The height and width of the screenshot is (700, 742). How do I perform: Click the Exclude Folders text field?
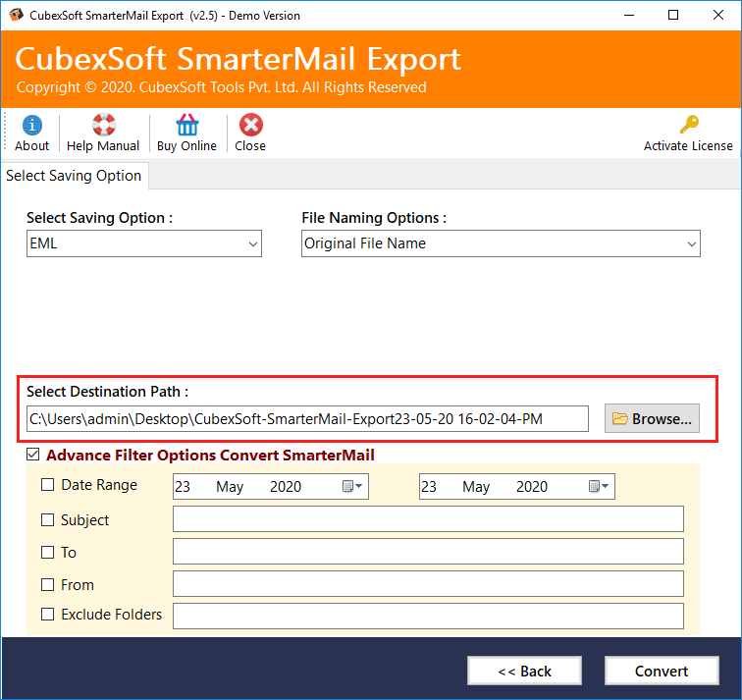coord(428,616)
